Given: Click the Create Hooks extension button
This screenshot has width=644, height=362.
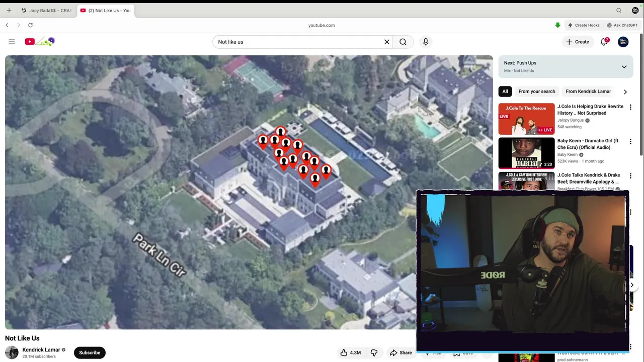Looking at the screenshot, I should pos(584,25).
